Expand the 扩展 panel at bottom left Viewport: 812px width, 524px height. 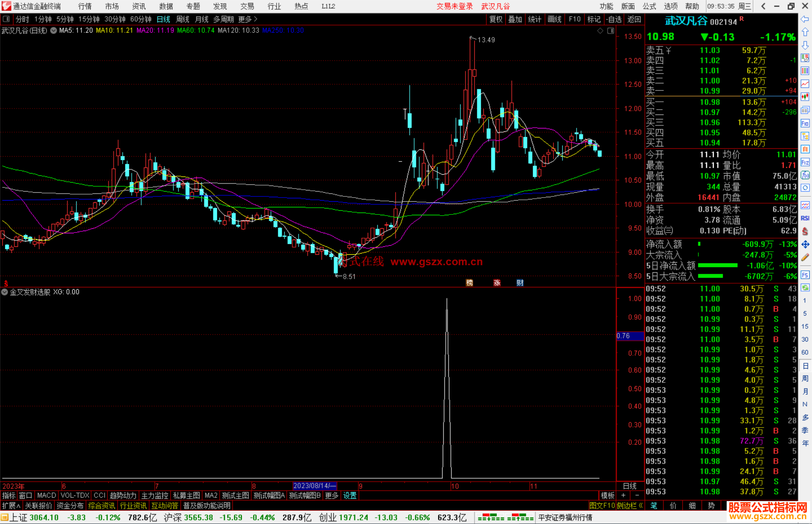(x=11, y=506)
